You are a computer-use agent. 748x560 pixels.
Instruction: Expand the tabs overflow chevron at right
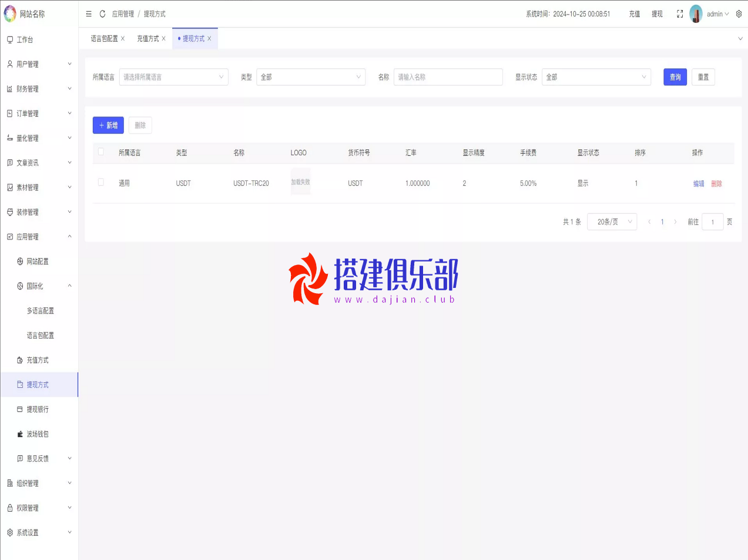click(x=740, y=39)
